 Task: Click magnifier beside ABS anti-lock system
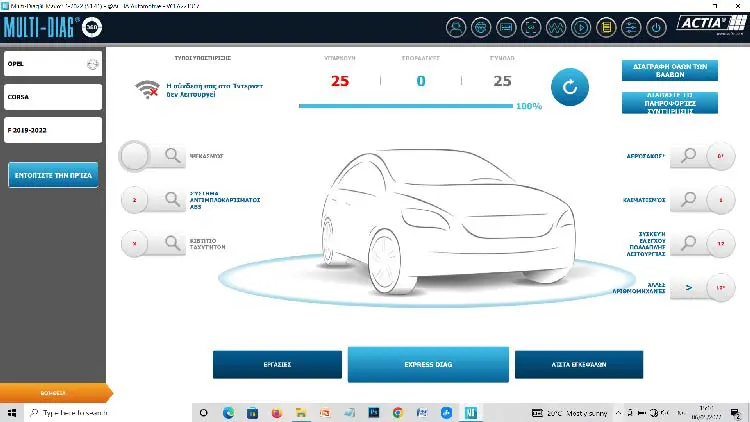[172, 199]
